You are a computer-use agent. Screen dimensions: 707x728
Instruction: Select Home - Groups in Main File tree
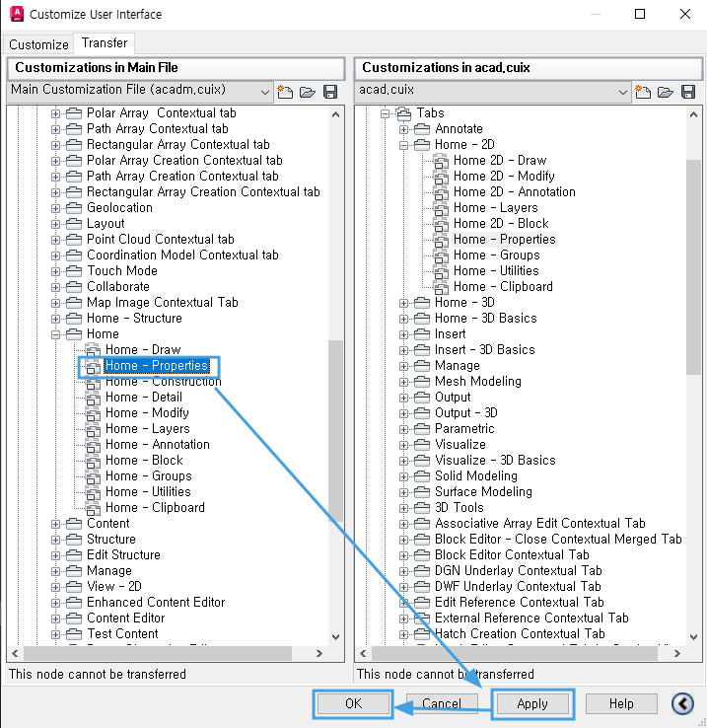coord(149,475)
